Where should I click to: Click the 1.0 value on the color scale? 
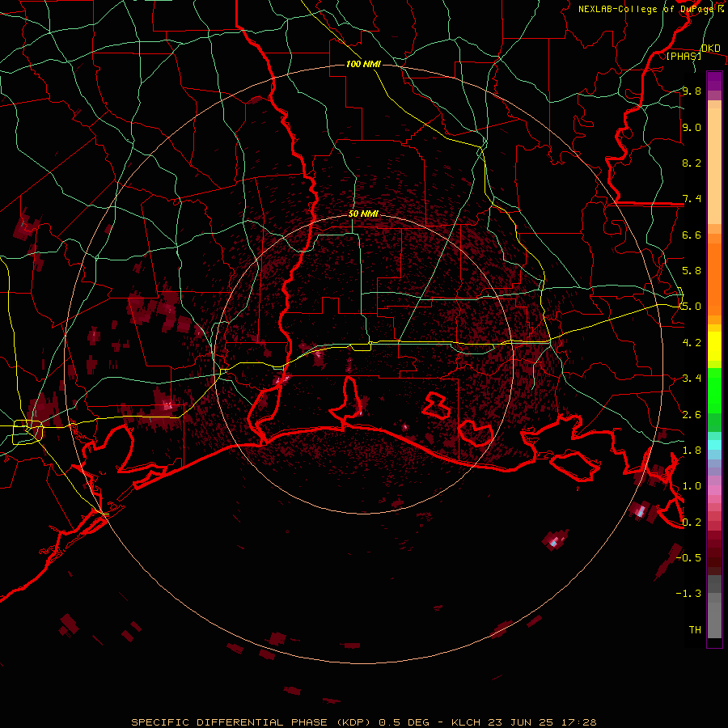click(692, 486)
